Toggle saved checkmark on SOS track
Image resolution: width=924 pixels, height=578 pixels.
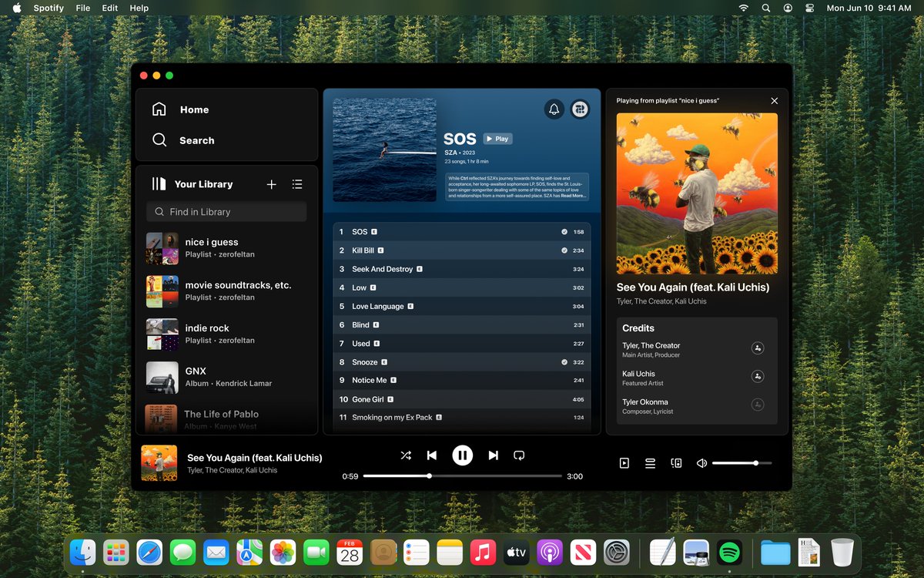pos(564,231)
